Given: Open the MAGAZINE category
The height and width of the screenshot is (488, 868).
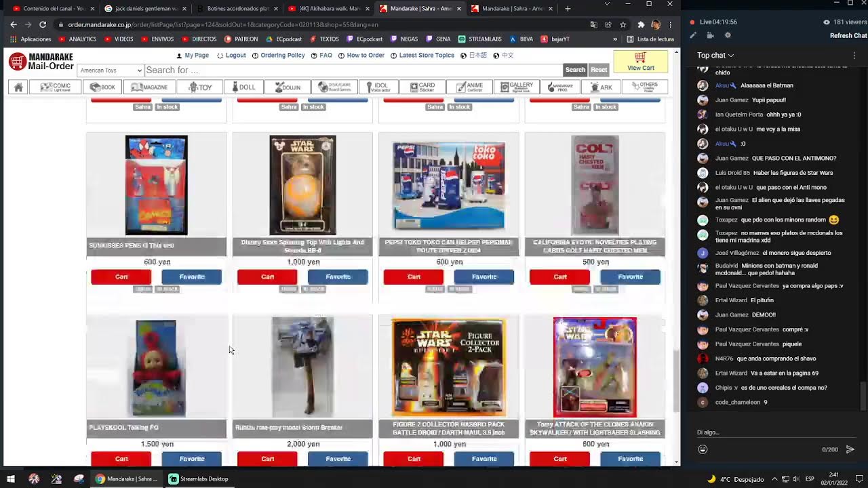Looking at the screenshot, I should pos(149,87).
